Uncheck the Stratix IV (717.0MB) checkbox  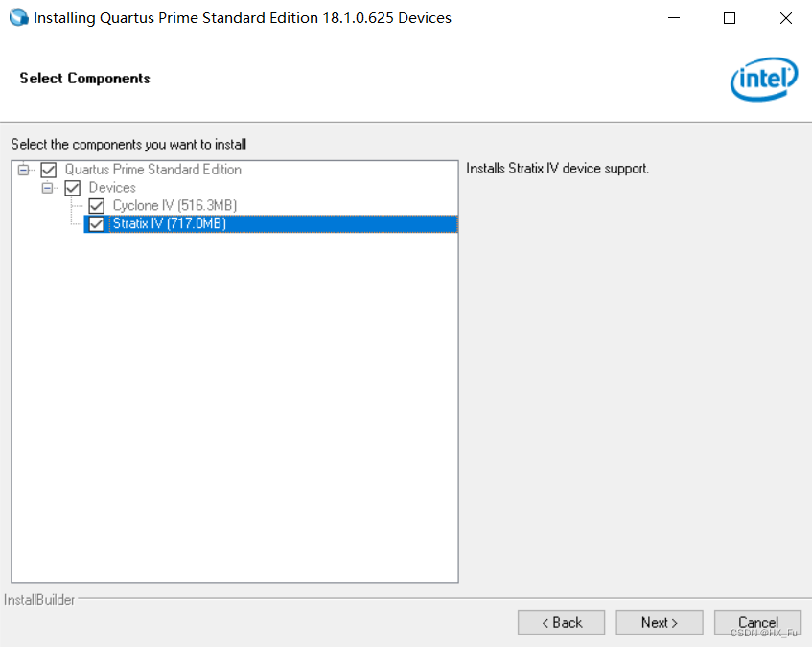click(97, 224)
